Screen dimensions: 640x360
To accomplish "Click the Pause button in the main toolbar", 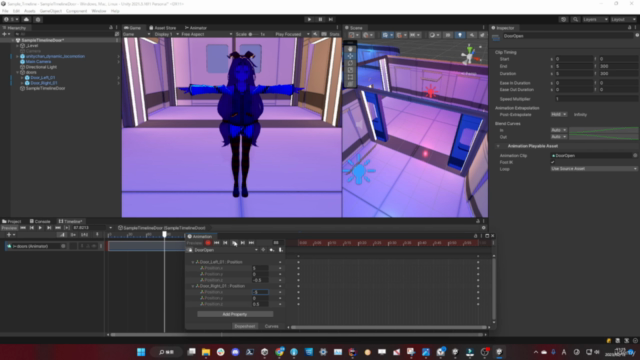I will [x=320, y=19].
